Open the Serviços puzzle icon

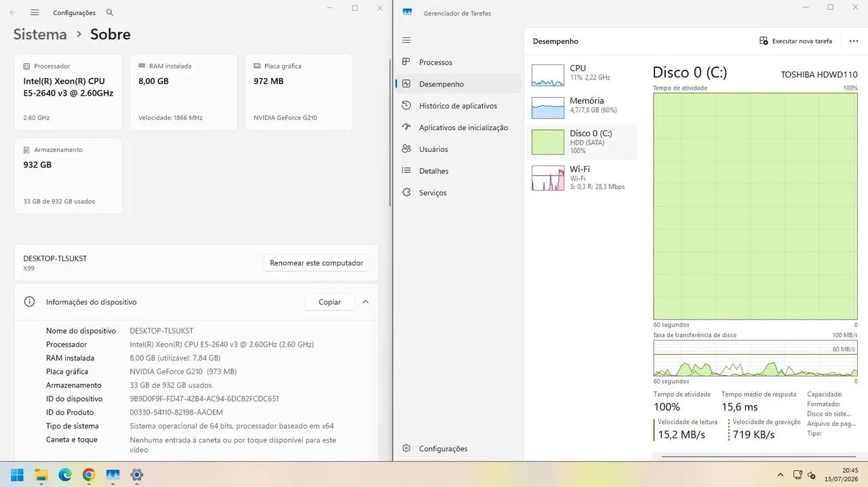point(406,193)
